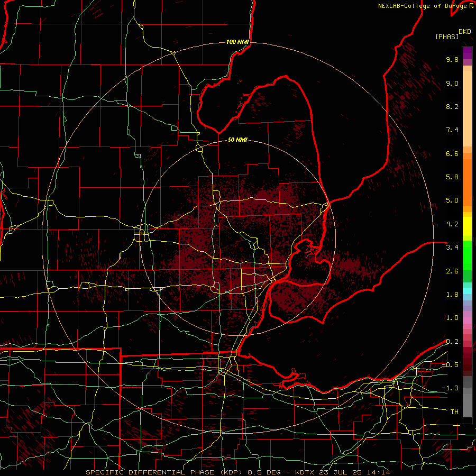The image size is (476, 476).
Task: Click the 5.8 legend value
Action: [452, 177]
